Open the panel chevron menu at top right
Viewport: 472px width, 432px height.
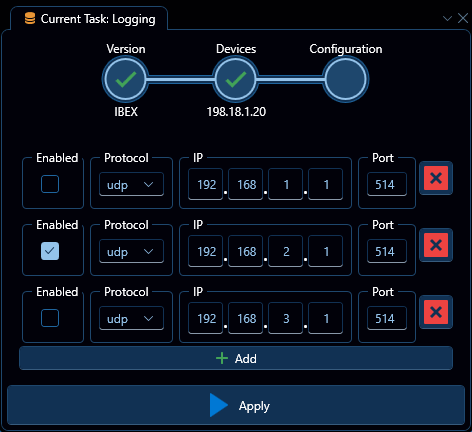[x=447, y=18]
